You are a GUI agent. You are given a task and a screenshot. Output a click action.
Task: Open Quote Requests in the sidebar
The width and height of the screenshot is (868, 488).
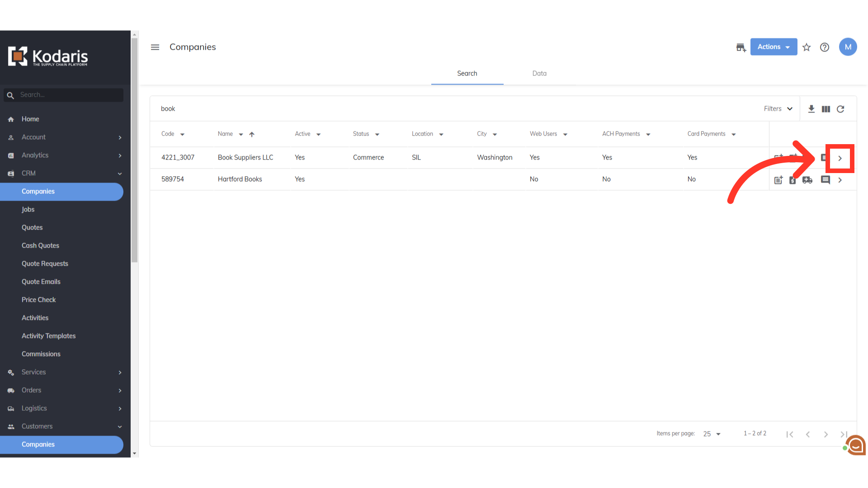point(45,264)
